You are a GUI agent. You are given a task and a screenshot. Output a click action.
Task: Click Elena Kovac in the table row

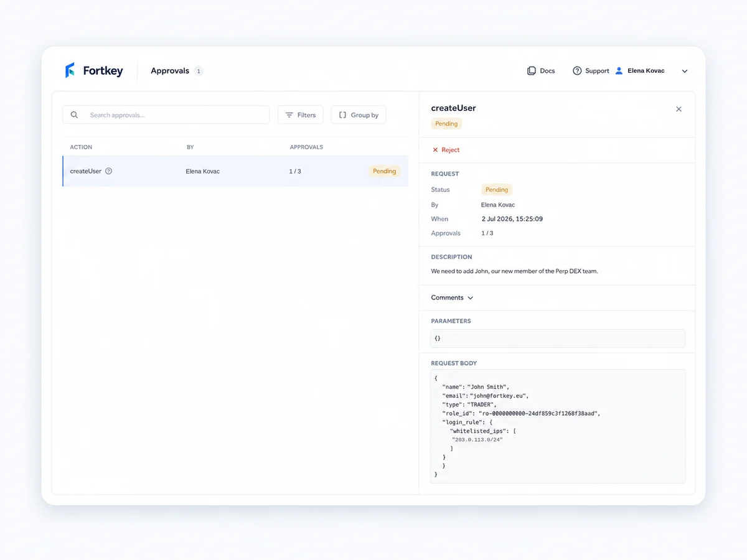tap(203, 171)
